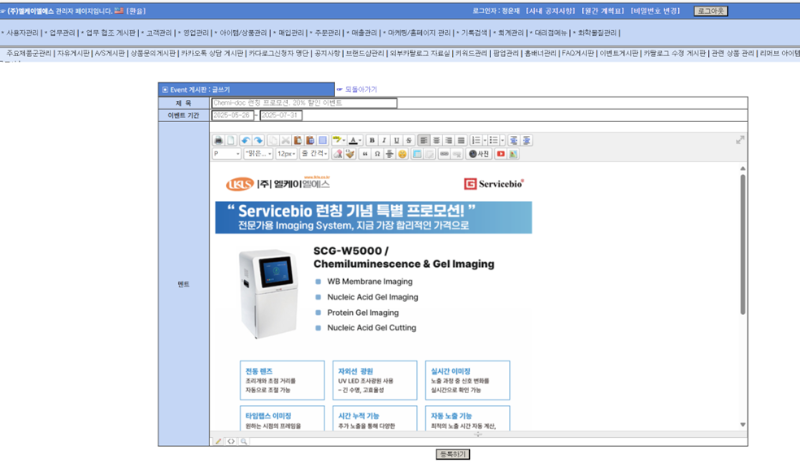The image size is (800, 468).
Task: Open the 회계관리 menu
Action: [x=511, y=33]
